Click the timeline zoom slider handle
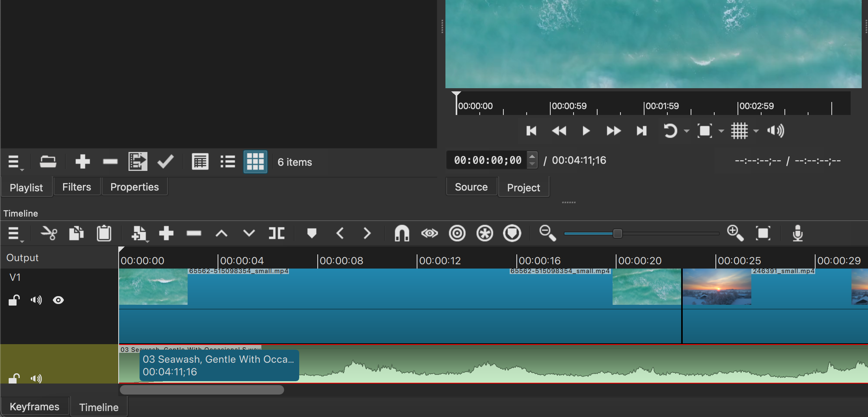The width and height of the screenshot is (868, 417). [x=618, y=234]
